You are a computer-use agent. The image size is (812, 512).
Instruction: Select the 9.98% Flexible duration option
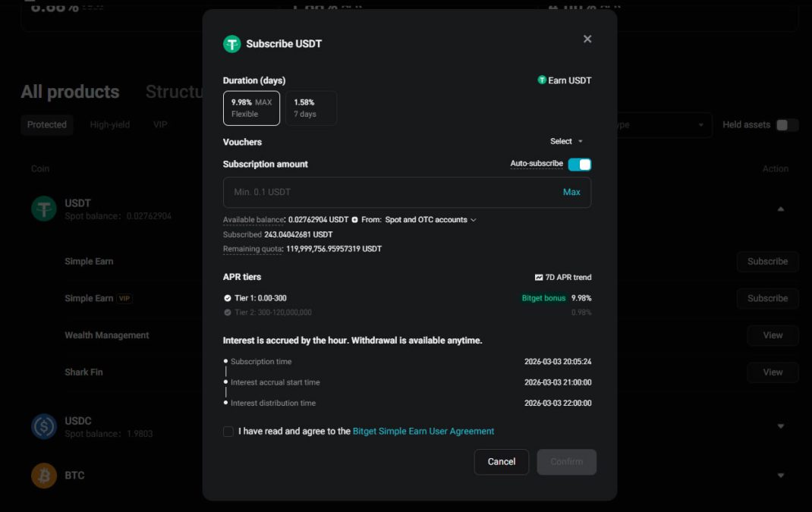[x=251, y=108]
